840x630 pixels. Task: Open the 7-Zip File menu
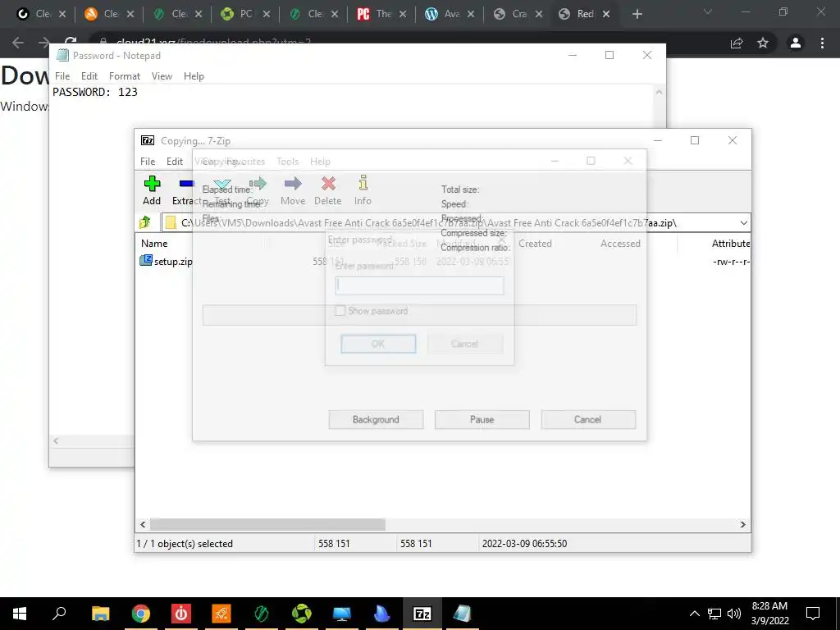(x=148, y=162)
